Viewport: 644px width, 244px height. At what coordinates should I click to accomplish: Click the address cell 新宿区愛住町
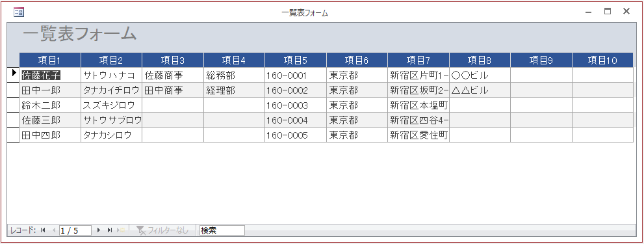[x=418, y=135]
